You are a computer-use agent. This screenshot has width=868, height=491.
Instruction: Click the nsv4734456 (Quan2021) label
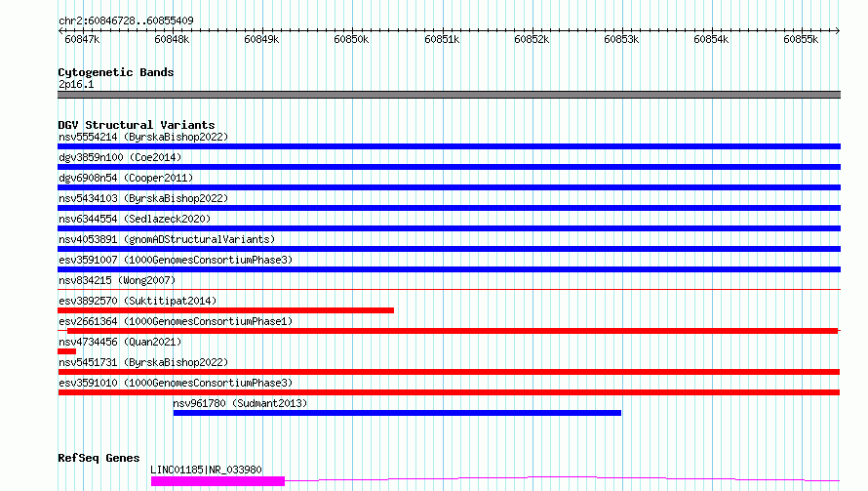click(120, 342)
